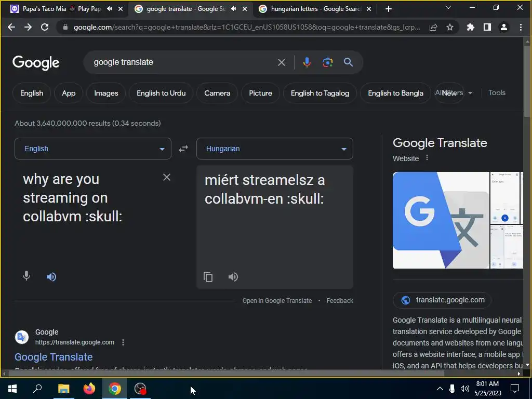Click the browser address bar URL
The width and height of the screenshot is (532, 399).
coord(247,27)
